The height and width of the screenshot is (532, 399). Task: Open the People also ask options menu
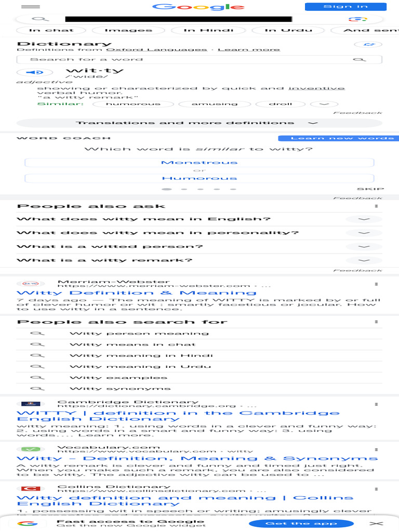click(376, 206)
